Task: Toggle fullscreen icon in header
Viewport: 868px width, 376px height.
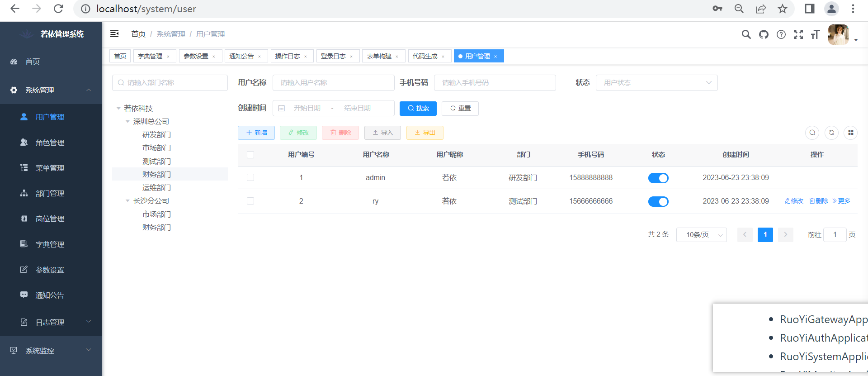Action: 798,34
